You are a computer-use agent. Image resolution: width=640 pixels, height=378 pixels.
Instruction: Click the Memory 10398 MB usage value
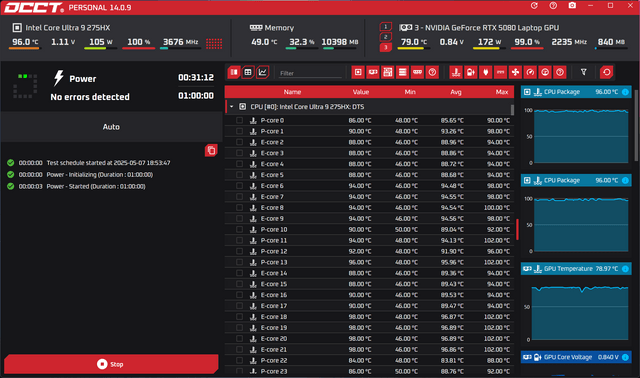pyautogui.click(x=340, y=42)
